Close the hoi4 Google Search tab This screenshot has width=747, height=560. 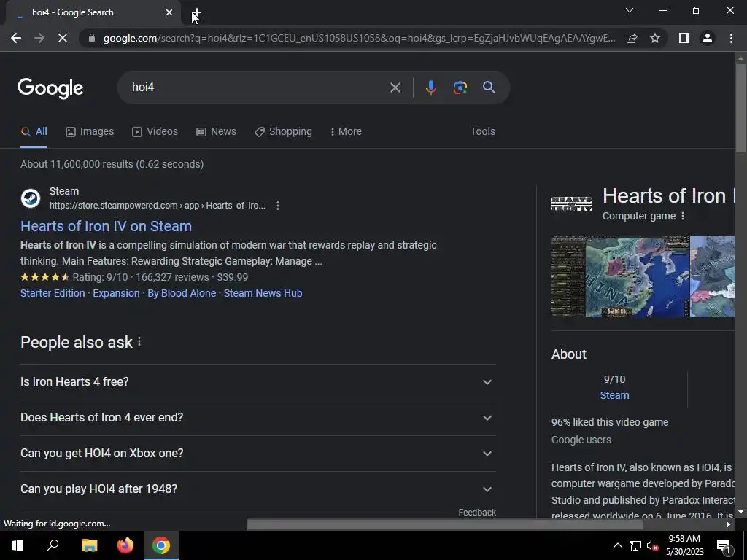pyautogui.click(x=169, y=12)
